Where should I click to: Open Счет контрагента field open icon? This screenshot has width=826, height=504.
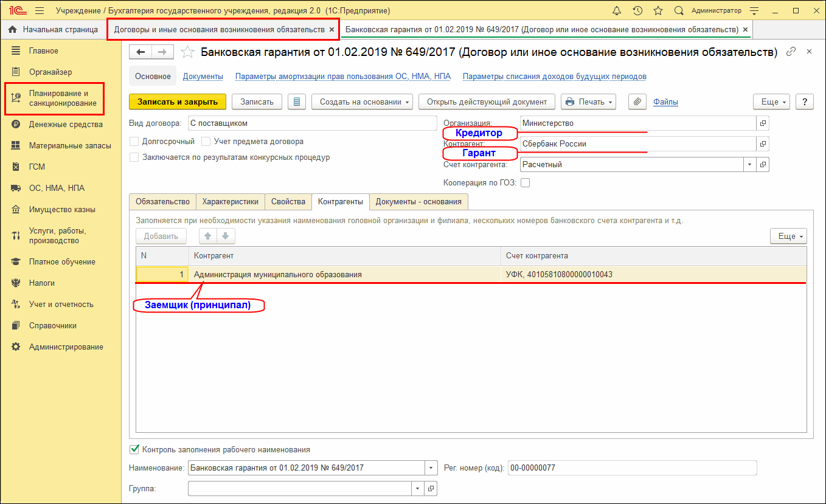763,165
